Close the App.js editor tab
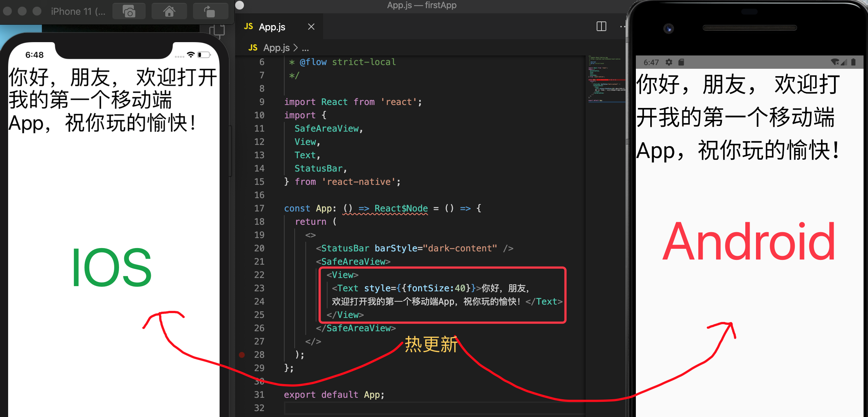 click(x=311, y=27)
